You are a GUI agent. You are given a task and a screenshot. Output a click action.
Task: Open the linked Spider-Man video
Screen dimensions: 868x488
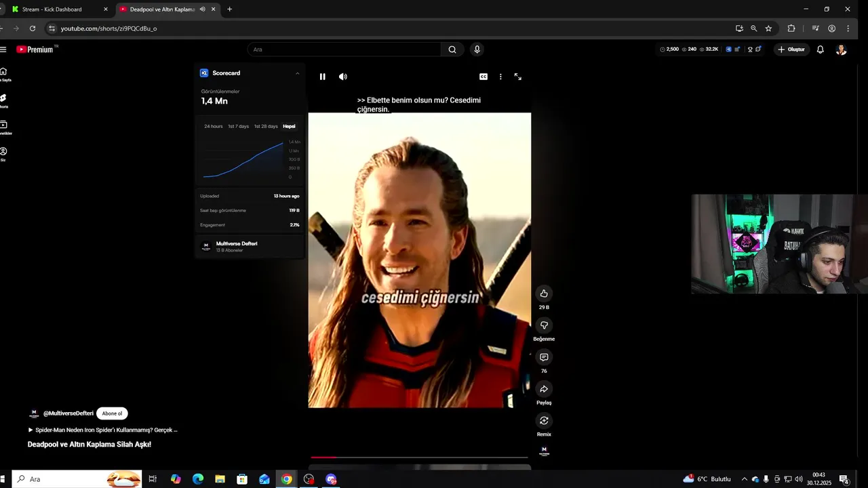point(102,430)
